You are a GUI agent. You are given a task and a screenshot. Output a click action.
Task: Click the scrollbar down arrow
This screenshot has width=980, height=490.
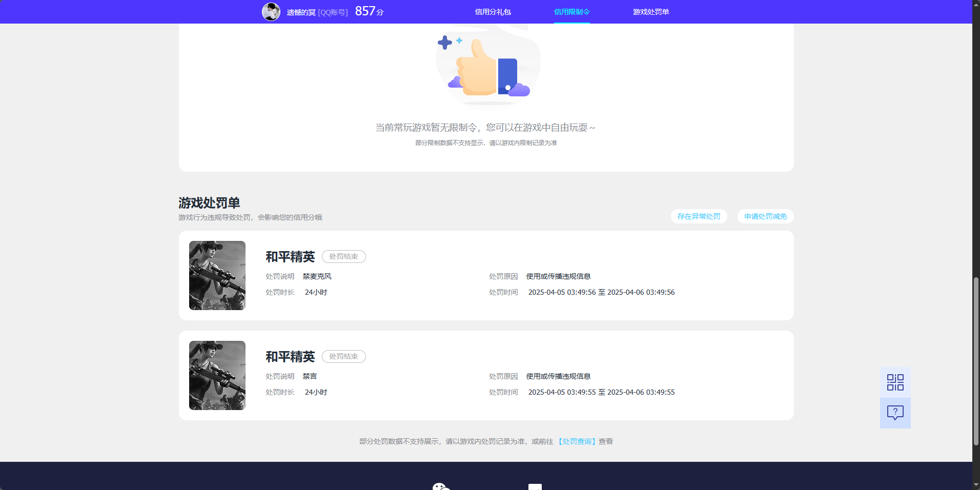click(976, 485)
